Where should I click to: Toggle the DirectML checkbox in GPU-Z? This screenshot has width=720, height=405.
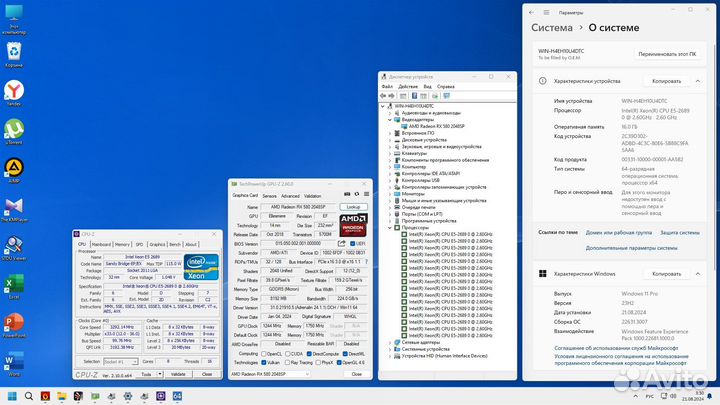(345, 354)
